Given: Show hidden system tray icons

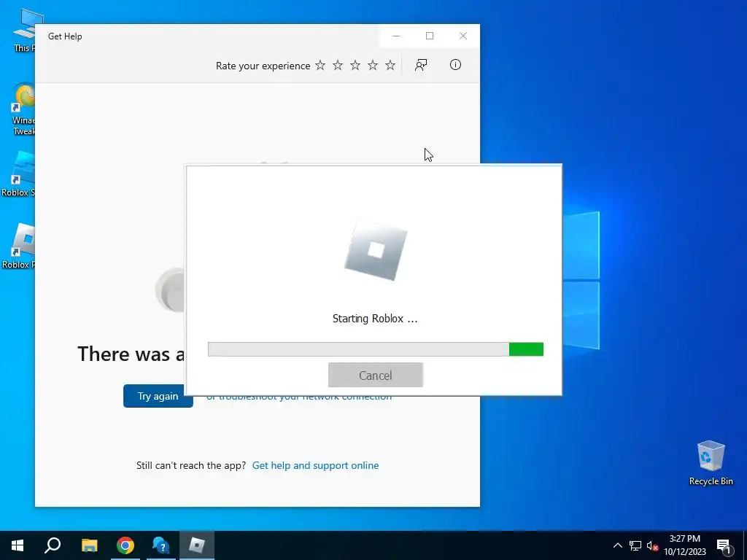Looking at the screenshot, I should pyautogui.click(x=617, y=545).
